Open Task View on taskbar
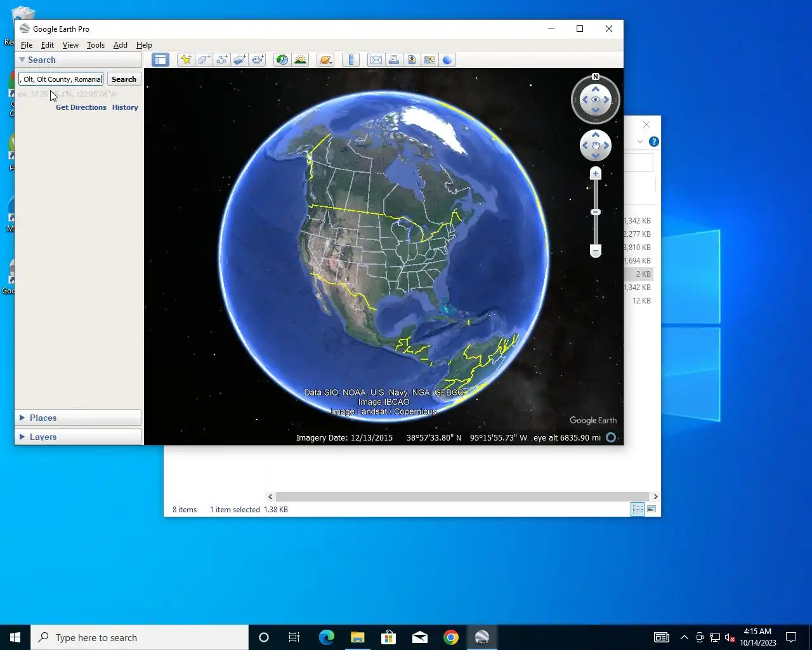This screenshot has width=812, height=650. pyautogui.click(x=294, y=637)
